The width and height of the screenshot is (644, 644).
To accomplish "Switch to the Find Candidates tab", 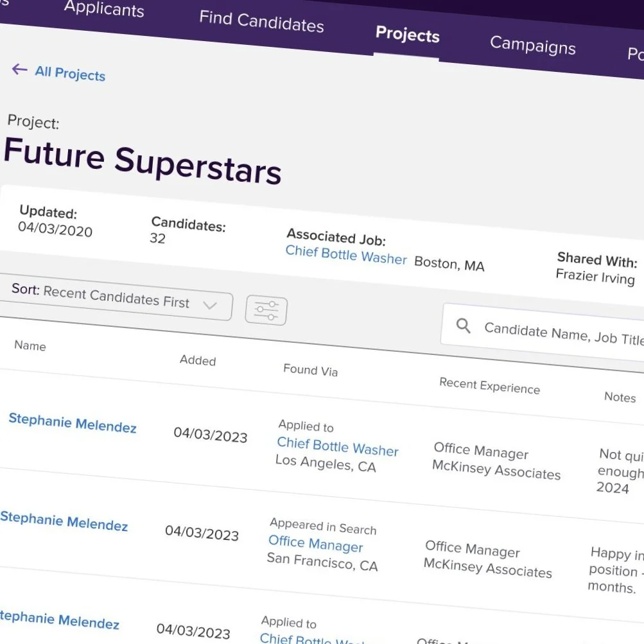I will click(x=261, y=22).
